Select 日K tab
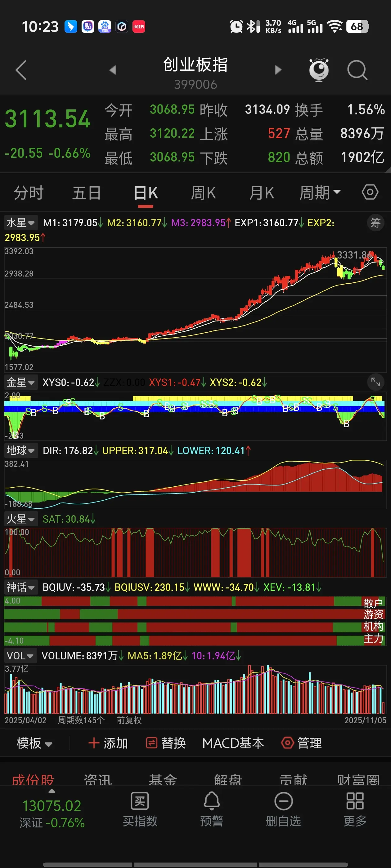391x868 pixels. 146,193
